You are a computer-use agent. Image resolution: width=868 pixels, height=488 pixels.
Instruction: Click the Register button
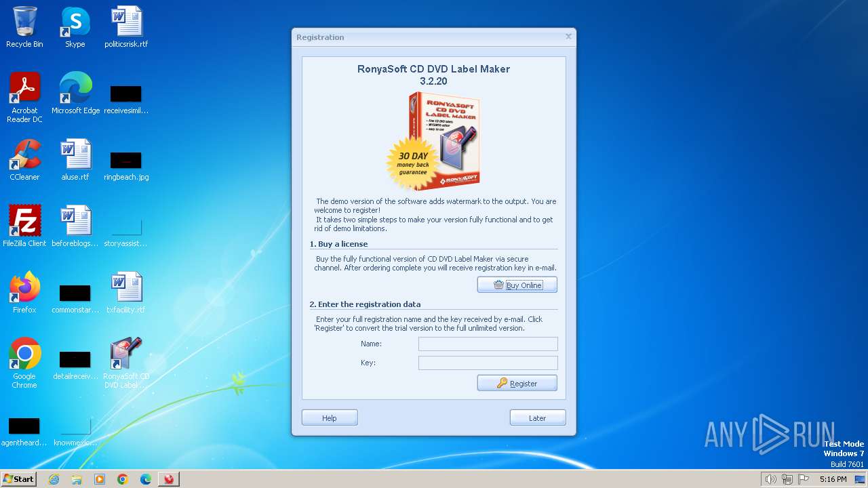tap(517, 384)
